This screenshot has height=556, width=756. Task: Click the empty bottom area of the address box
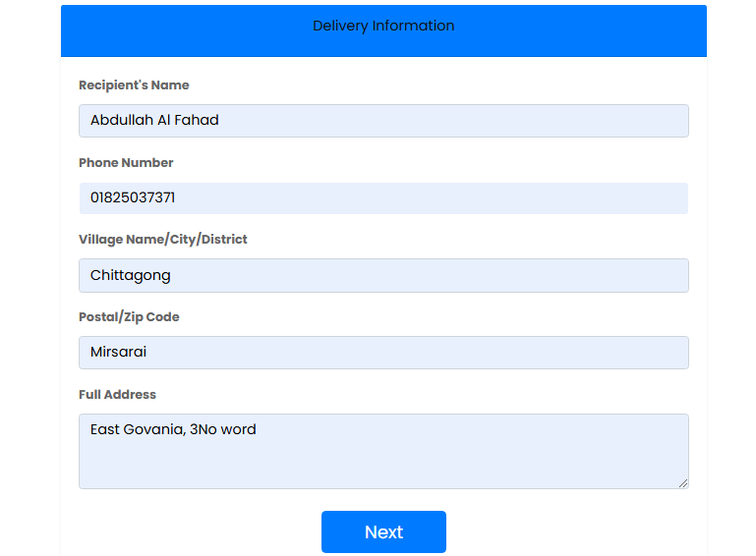(x=383, y=468)
